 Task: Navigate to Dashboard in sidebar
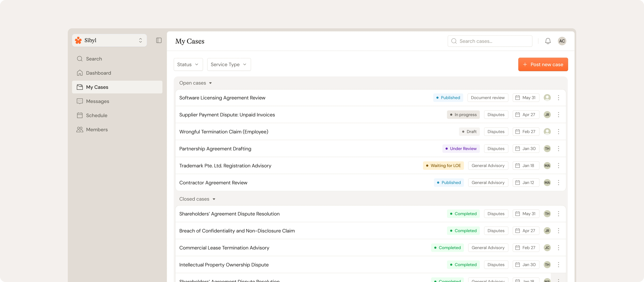tap(99, 73)
